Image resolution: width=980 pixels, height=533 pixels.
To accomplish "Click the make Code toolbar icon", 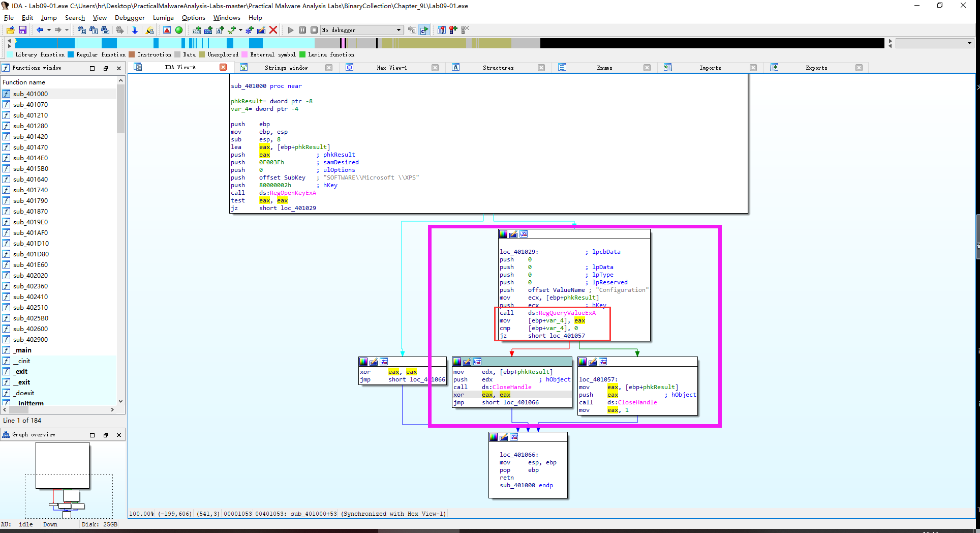I will click(x=197, y=30).
